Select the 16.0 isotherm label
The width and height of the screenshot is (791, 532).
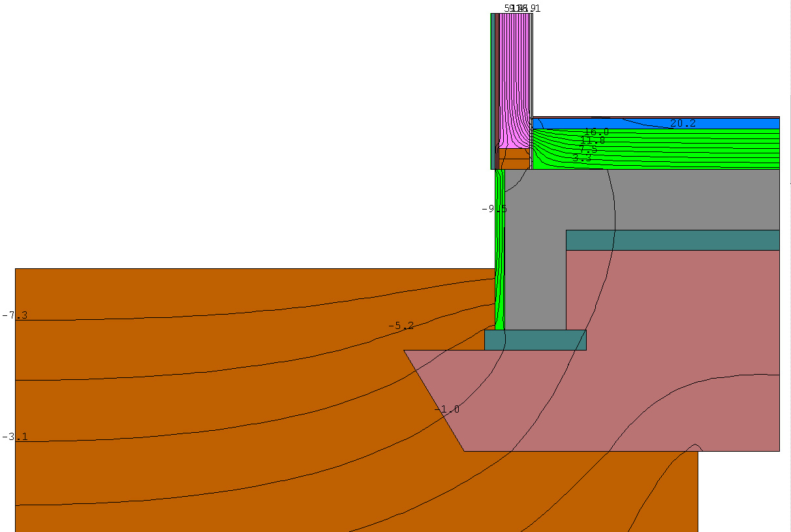point(595,132)
